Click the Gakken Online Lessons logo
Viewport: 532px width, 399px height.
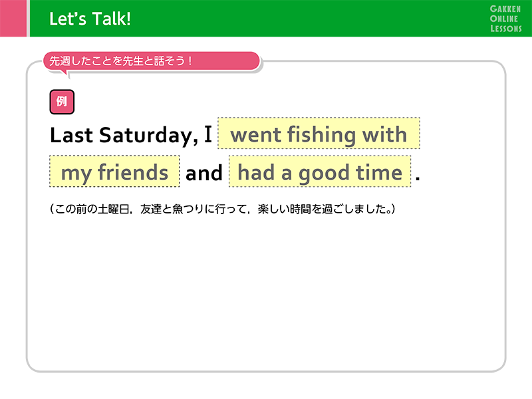pos(505,19)
